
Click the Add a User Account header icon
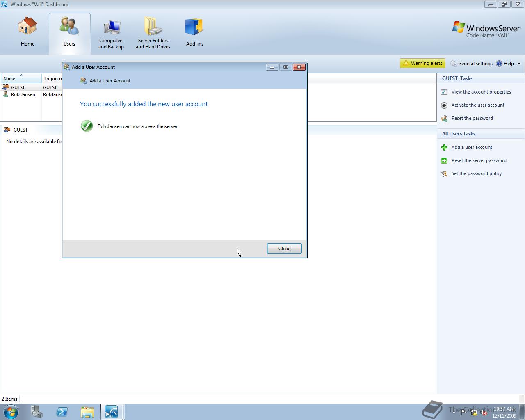click(x=84, y=80)
